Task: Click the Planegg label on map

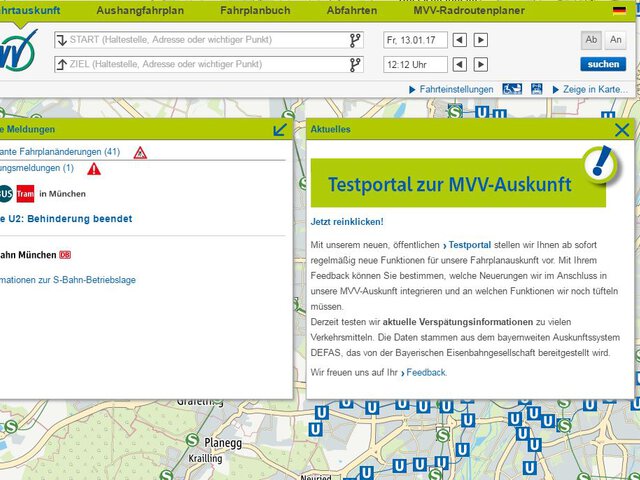Action: (223, 443)
